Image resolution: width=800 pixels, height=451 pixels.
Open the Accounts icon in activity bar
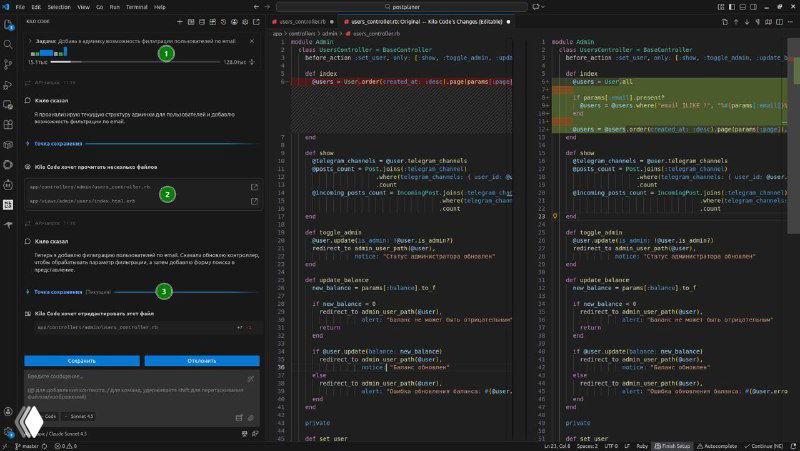(x=8, y=411)
